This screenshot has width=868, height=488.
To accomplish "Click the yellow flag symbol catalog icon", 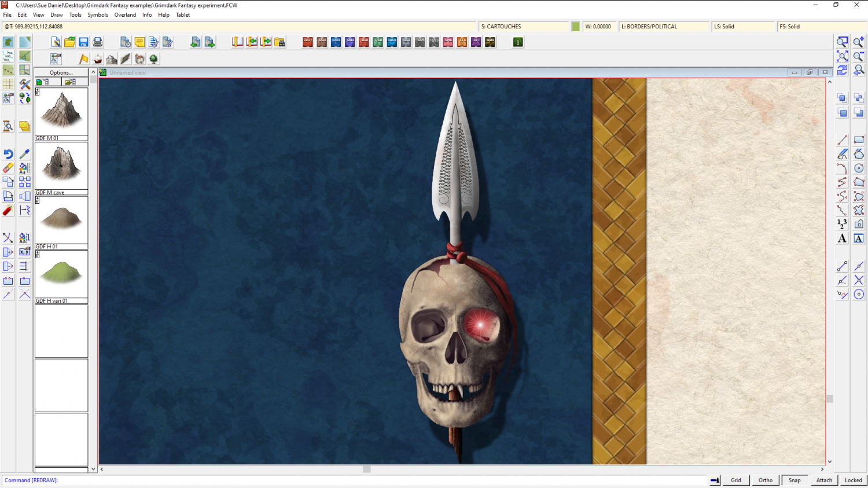I will [83, 59].
